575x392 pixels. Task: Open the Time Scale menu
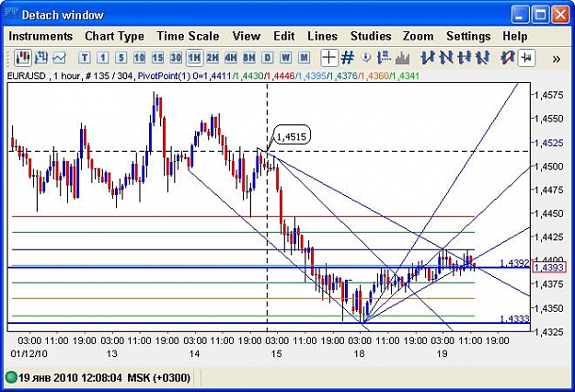[x=188, y=36]
